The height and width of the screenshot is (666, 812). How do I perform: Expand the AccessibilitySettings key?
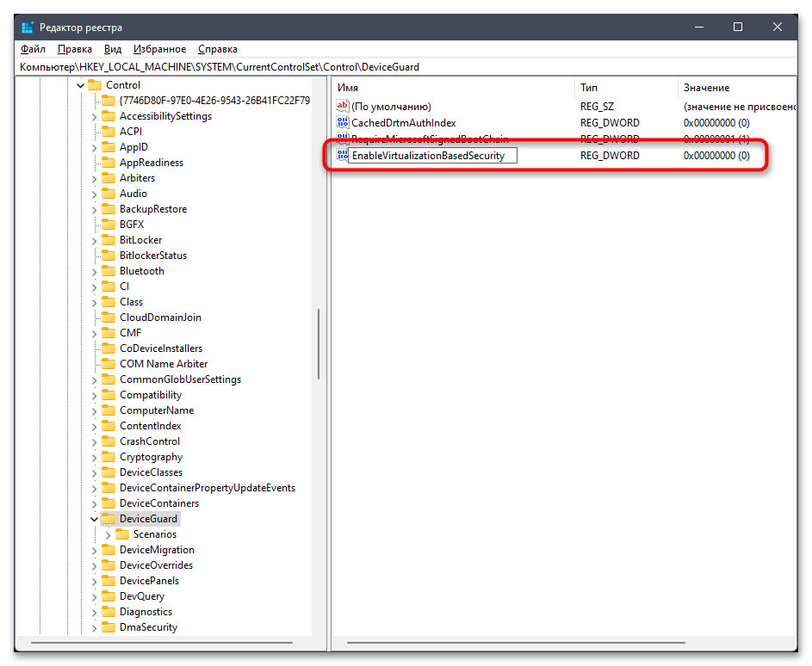tap(94, 117)
